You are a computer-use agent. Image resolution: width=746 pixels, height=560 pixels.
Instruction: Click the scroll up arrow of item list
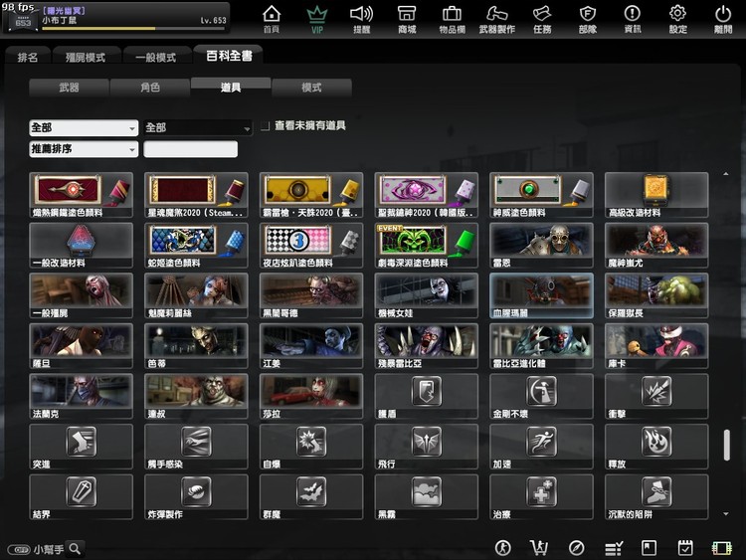pyautogui.click(x=726, y=174)
